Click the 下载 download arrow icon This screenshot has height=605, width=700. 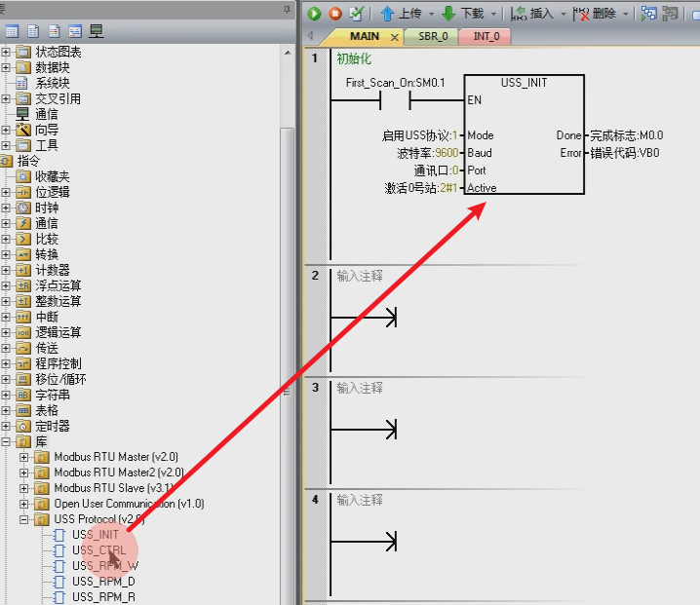(448, 14)
